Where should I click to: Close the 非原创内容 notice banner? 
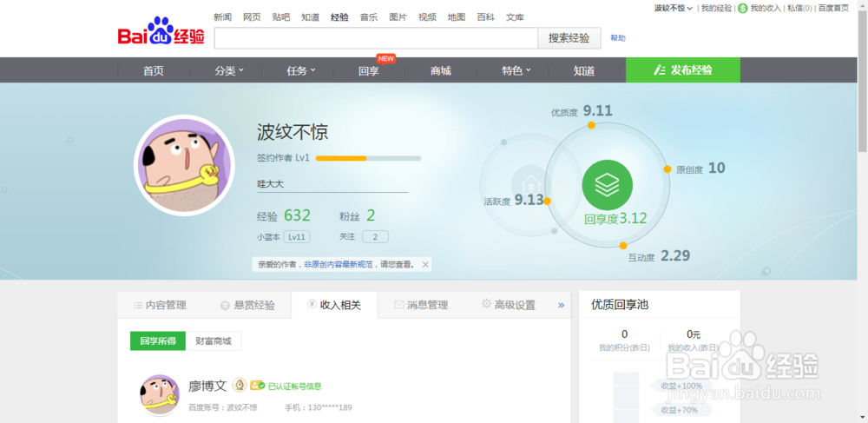click(425, 265)
